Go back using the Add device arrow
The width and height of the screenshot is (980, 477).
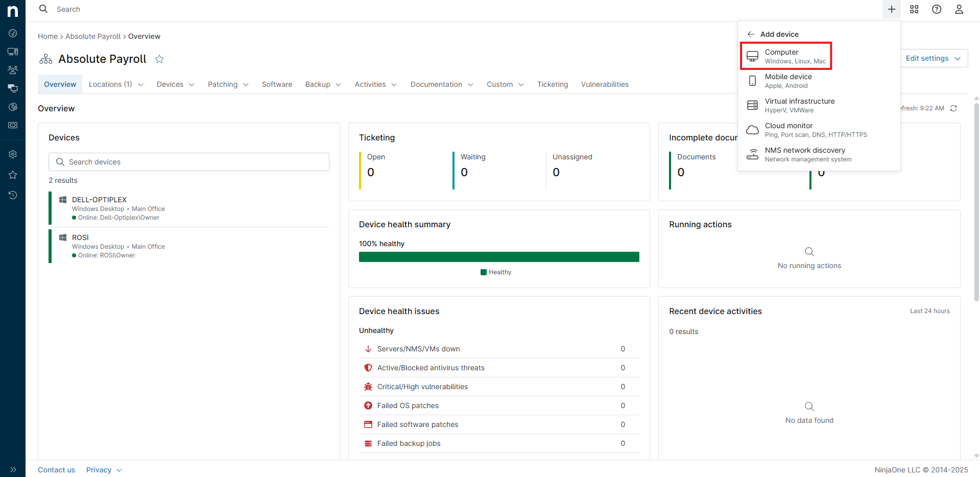pos(751,34)
